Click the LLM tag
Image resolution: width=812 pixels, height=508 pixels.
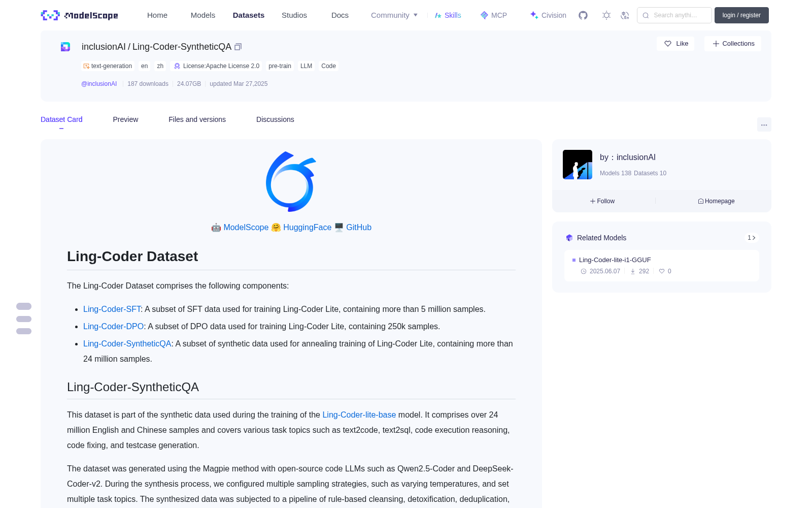pos(306,66)
